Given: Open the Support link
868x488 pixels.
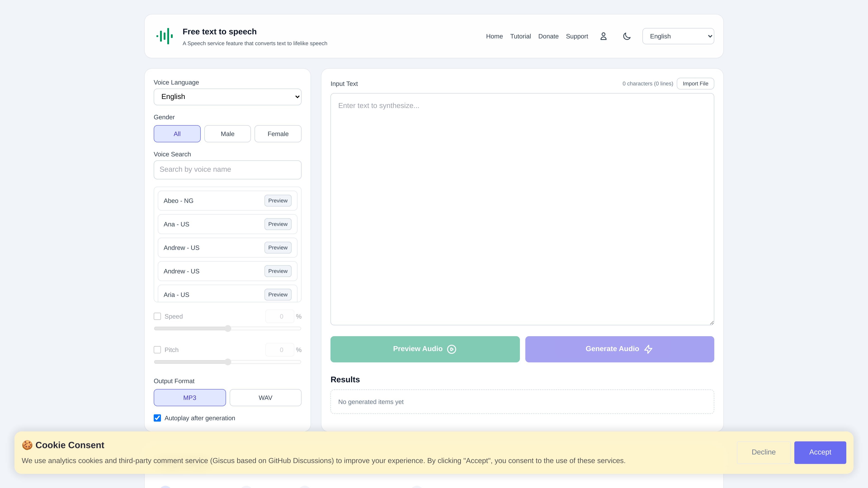Looking at the screenshot, I should (577, 36).
